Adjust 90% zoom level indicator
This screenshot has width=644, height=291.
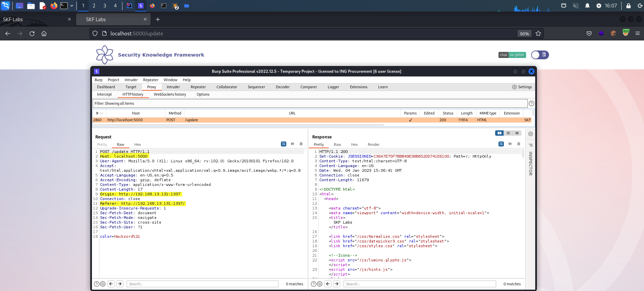(x=524, y=33)
